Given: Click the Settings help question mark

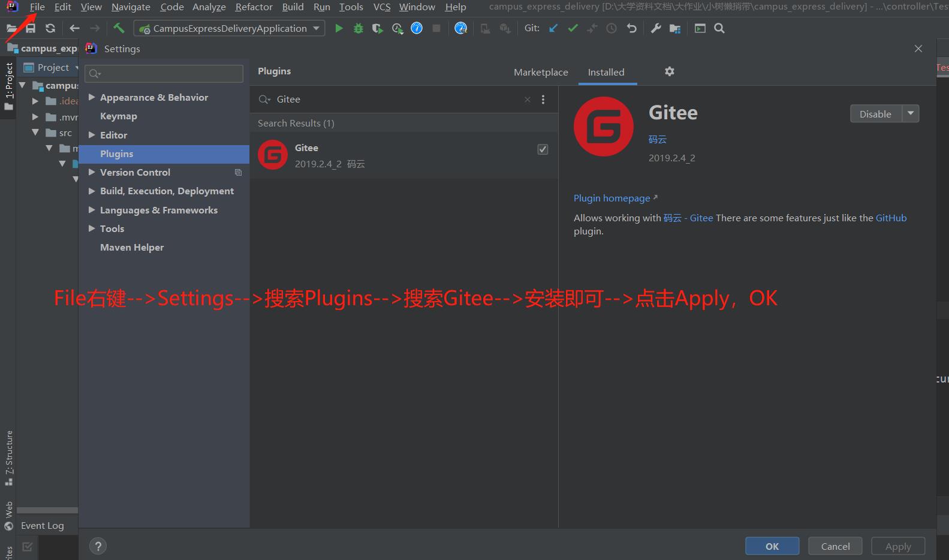Looking at the screenshot, I should pyautogui.click(x=98, y=546).
